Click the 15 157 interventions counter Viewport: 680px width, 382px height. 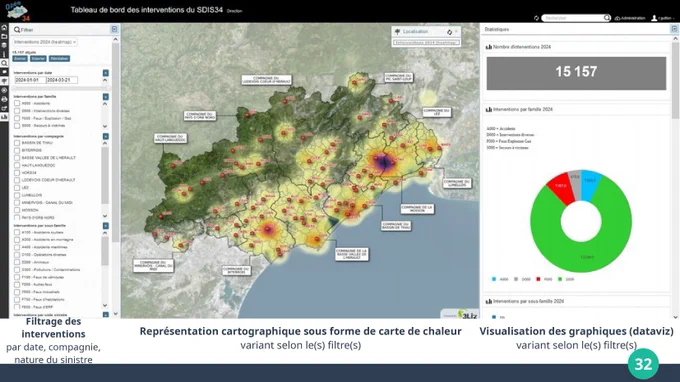(576, 73)
